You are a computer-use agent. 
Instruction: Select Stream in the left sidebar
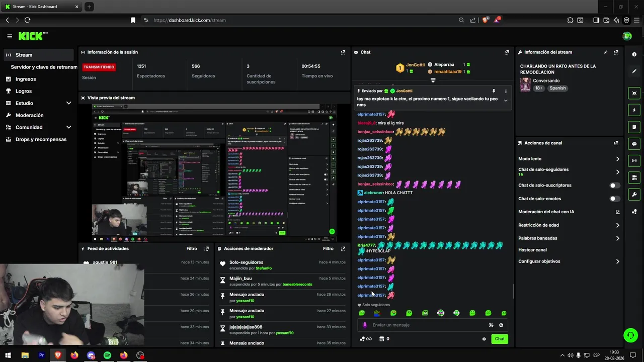tap(39, 55)
